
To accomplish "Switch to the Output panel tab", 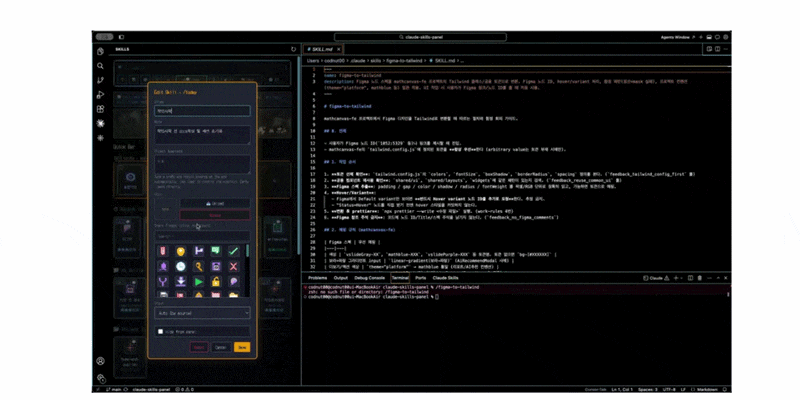I will click(x=340, y=278).
